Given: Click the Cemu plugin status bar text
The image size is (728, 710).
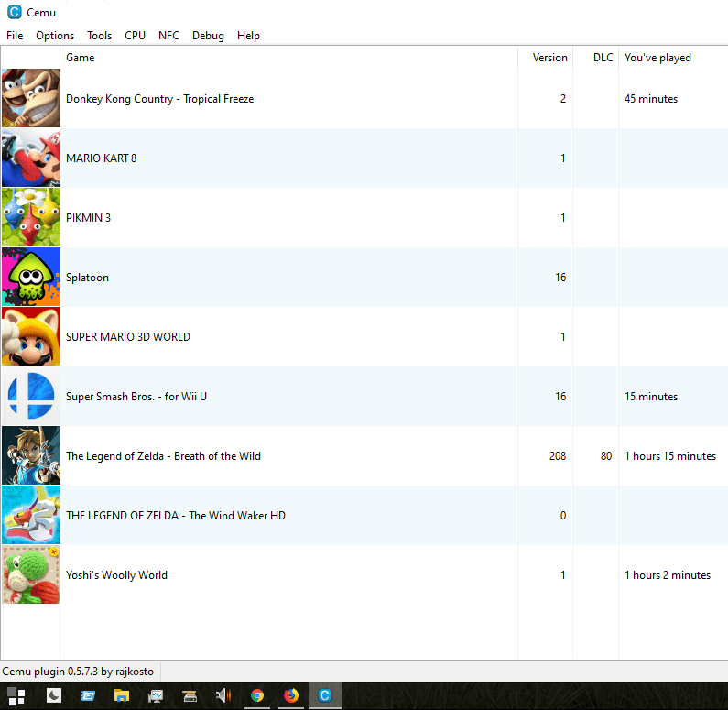Looking at the screenshot, I should click(78, 672).
